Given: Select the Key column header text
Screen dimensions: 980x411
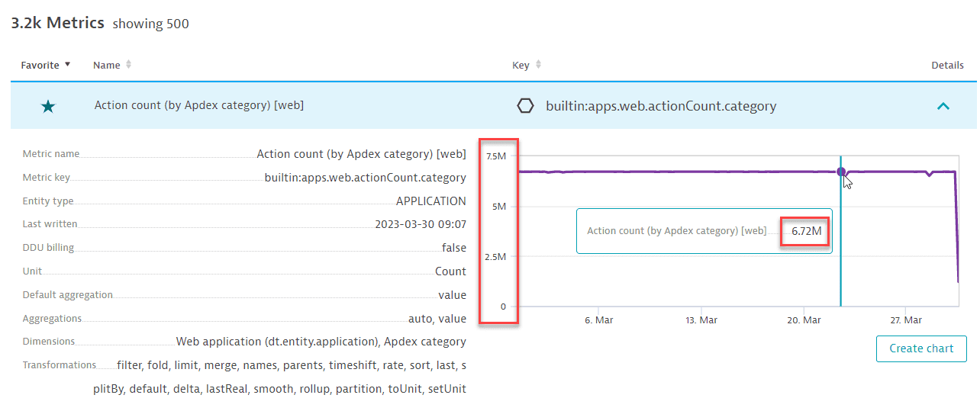Looking at the screenshot, I should (521, 65).
